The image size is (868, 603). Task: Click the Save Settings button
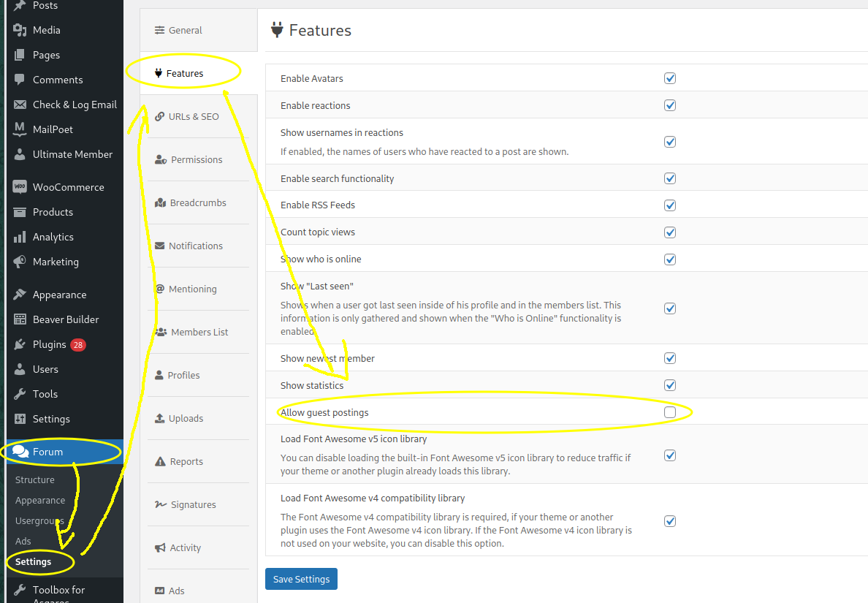click(301, 579)
